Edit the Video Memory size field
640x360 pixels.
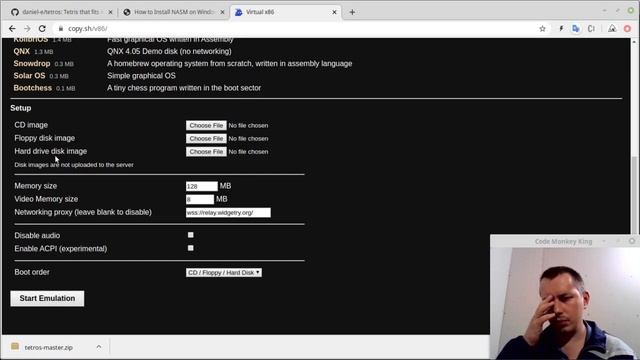click(x=200, y=199)
